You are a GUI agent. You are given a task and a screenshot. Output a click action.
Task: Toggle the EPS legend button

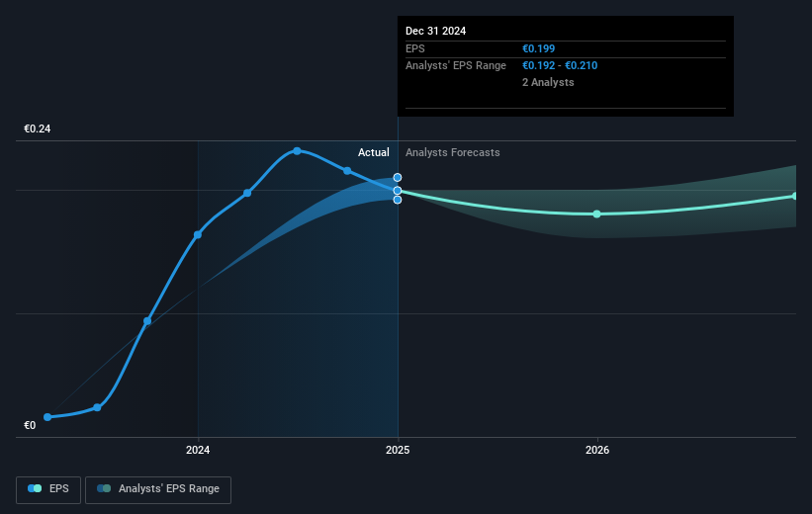[x=48, y=489]
